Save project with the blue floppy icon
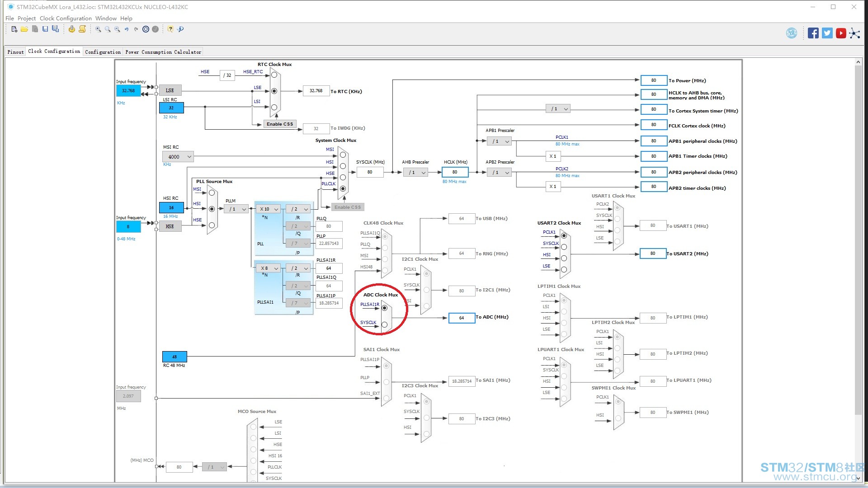This screenshot has width=868, height=488. click(x=45, y=29)
